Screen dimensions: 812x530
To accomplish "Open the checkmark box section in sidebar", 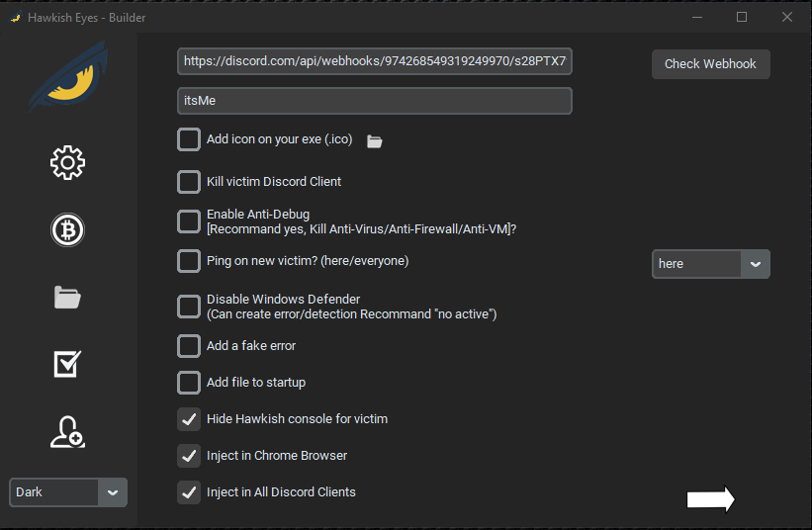I will 67,364.
